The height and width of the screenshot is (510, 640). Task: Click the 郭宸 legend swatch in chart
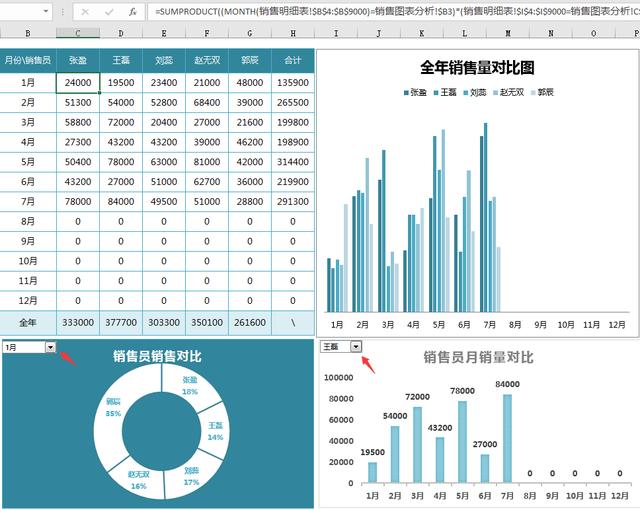coord(533,93)
